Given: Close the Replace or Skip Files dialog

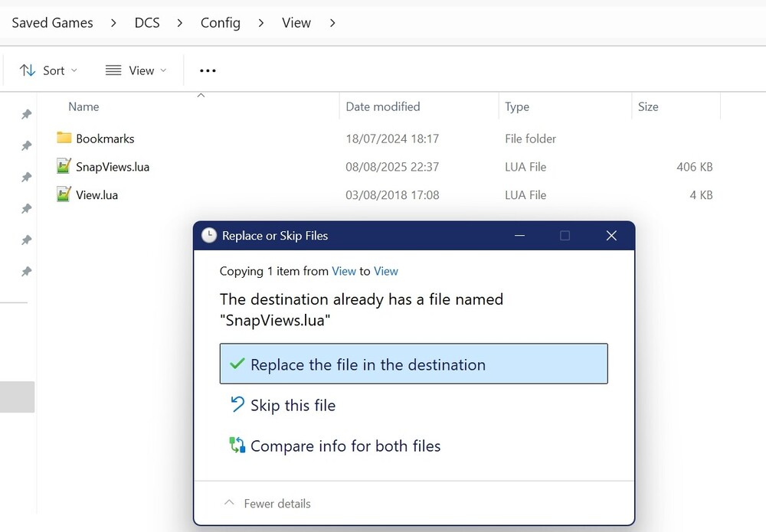Looking at the screenshot, I should pyautogui.click(x=611, y=236).
